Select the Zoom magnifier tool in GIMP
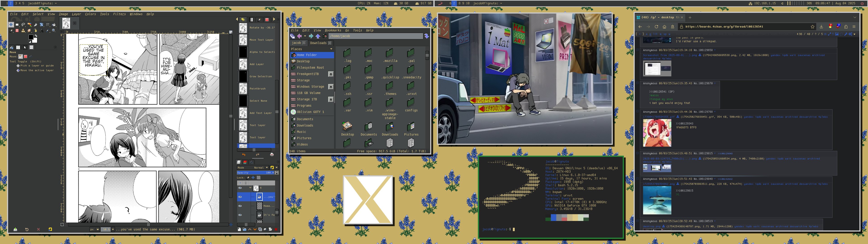The height and width of the screenshot is (244, 868). point(54,31)
